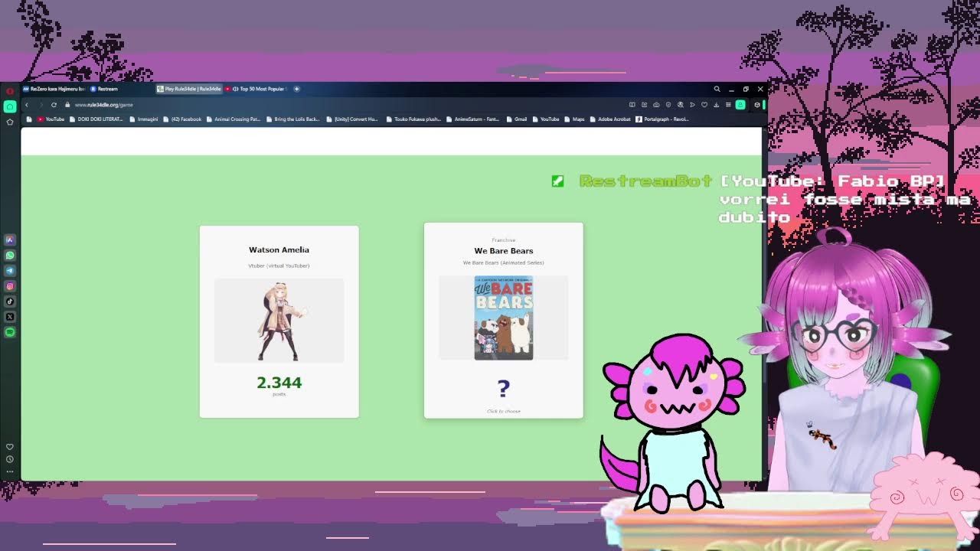Open the YouTube bookmark near Immagini
This screenshot has width=980, height=551.
click(x=51, y=119)
